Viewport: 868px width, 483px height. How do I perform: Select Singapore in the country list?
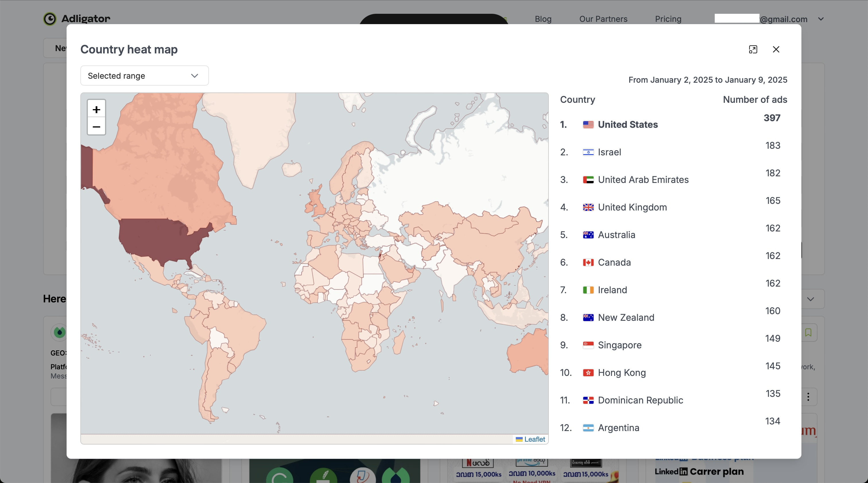coord(619,345)
